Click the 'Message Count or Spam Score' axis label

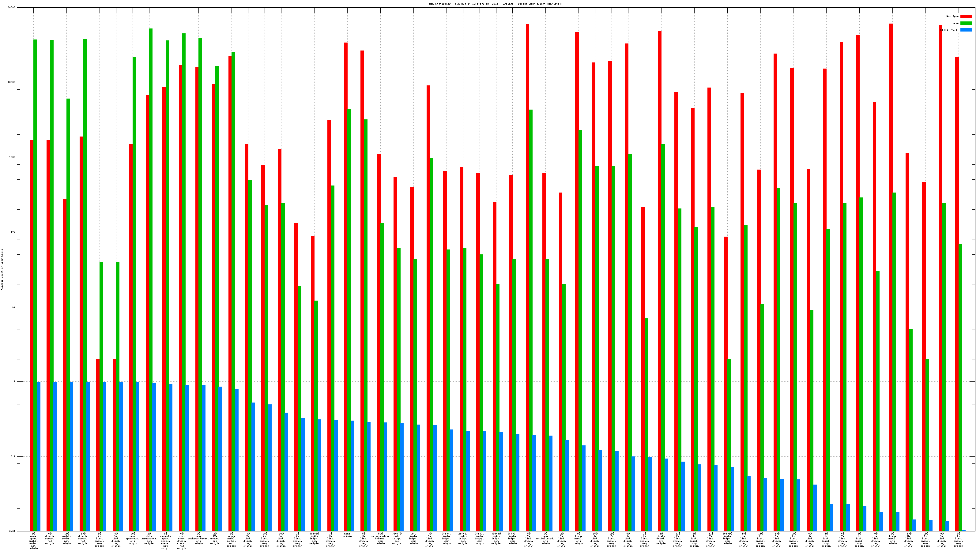click(x=2, y=270)
